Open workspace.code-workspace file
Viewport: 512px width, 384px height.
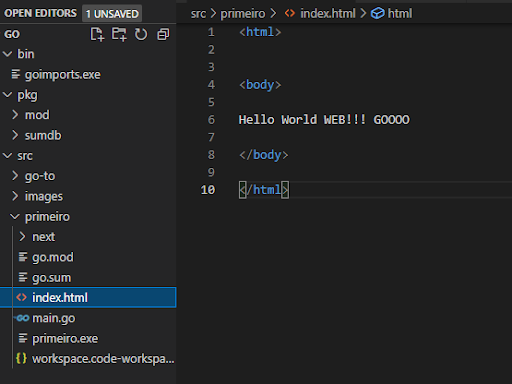tap(88, 359)
